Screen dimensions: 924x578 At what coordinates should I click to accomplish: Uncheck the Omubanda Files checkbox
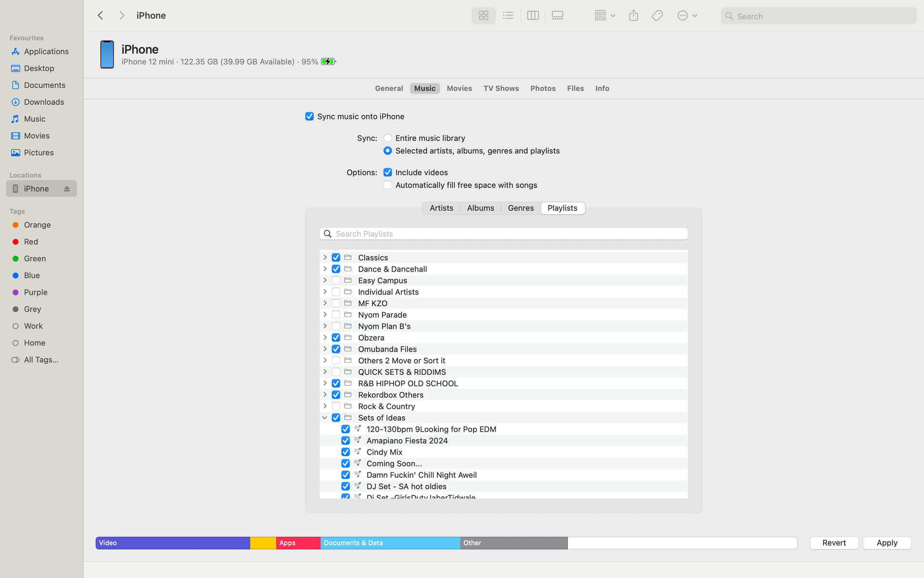(x=336, y=349)
